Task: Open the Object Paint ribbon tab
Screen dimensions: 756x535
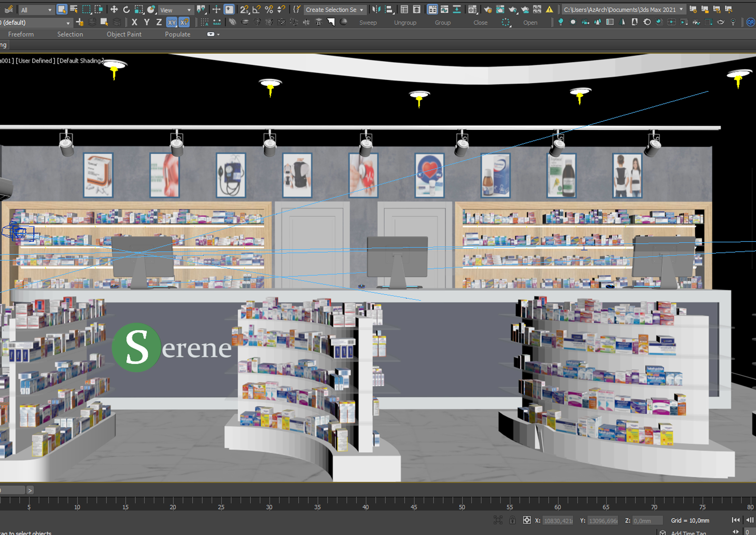Action: point(124,34)
